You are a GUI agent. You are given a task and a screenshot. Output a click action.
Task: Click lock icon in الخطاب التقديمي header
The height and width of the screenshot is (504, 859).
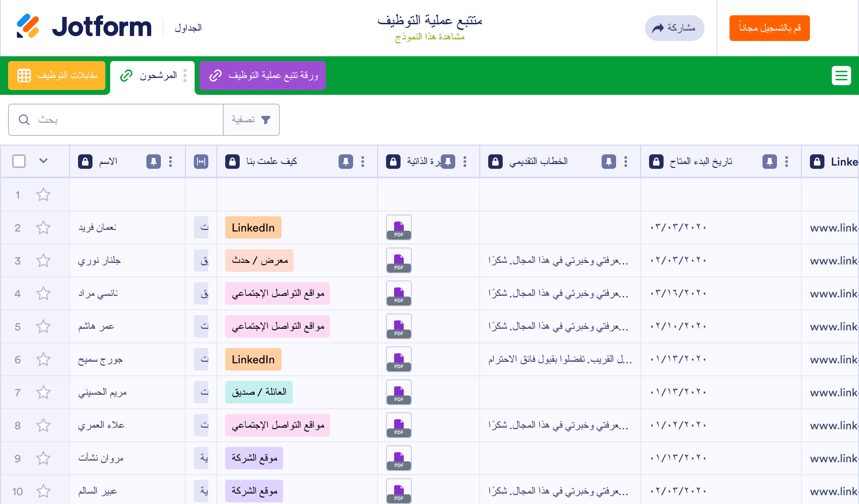click(495, 162)
